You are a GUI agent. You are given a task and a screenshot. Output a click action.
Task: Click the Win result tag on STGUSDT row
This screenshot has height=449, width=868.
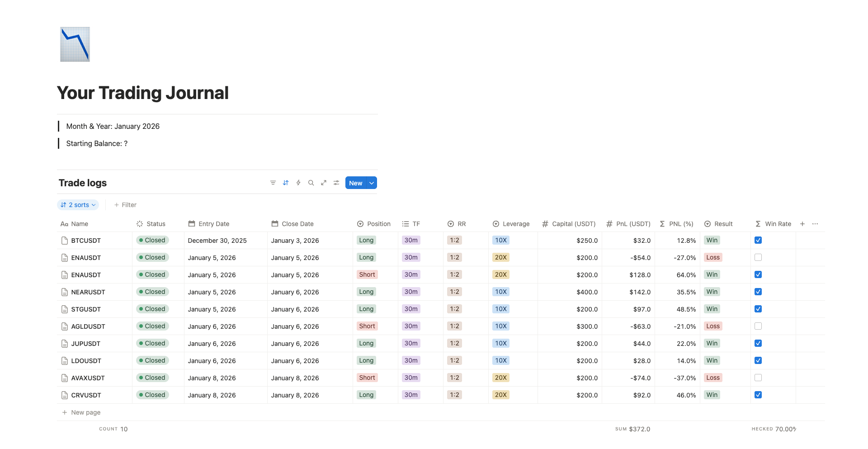[712, 309]
